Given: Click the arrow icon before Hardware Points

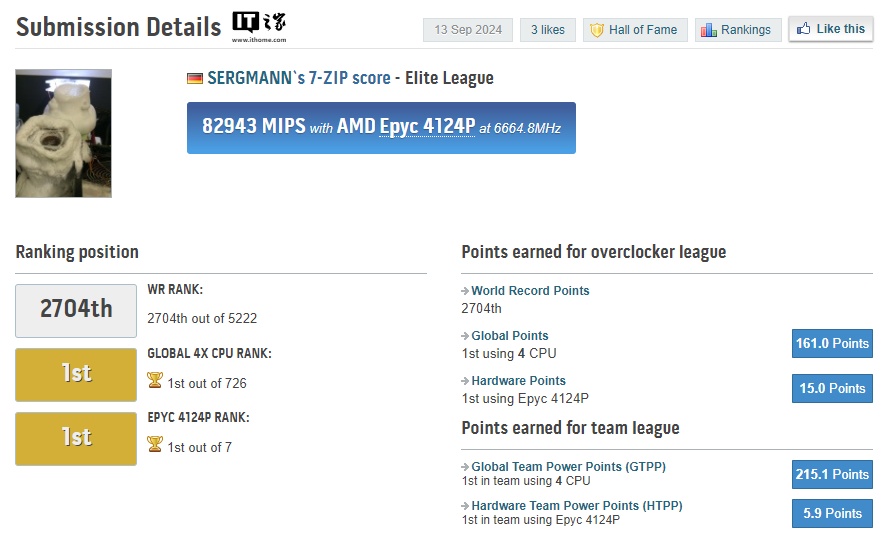Looking at the screenshot, I should coord(465,381).
